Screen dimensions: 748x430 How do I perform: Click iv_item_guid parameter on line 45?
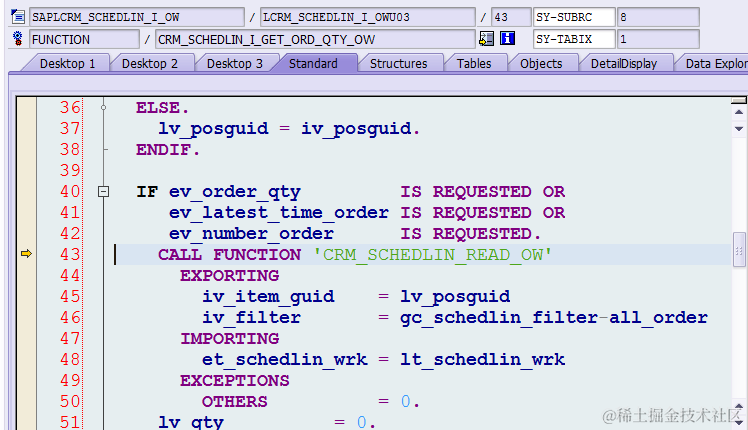pyautogui.click(x=268, y=297)
